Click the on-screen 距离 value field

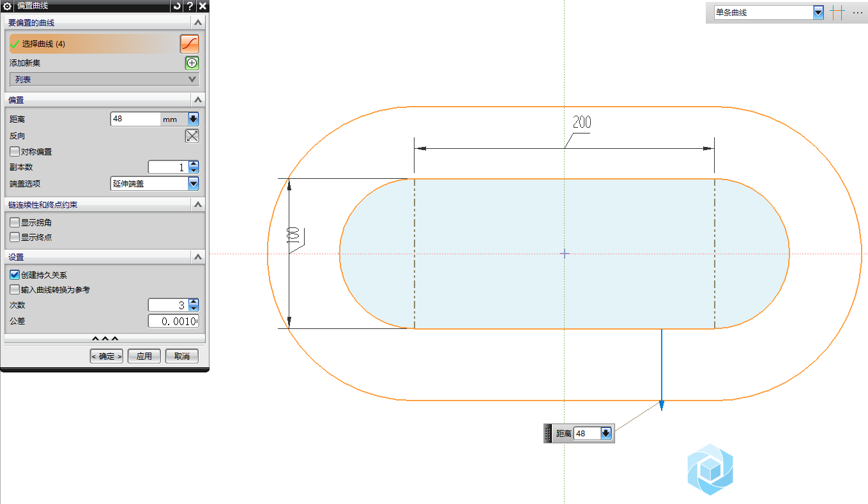pos(587,433)
